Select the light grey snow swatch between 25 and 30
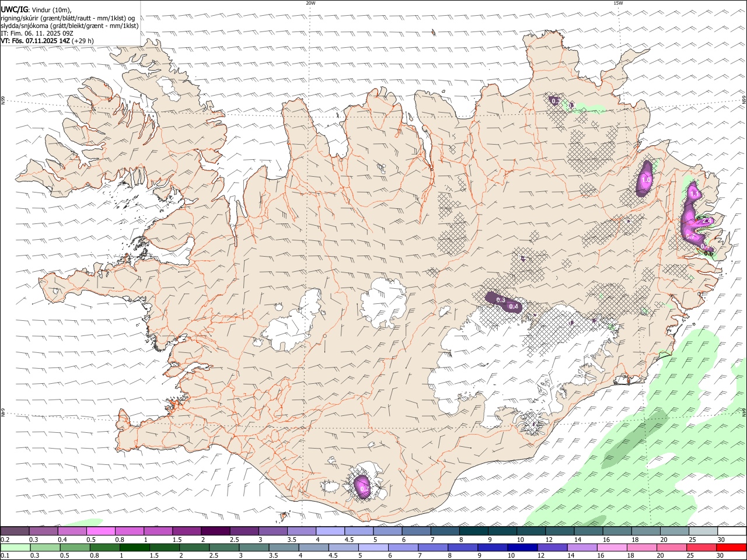The height and width of the screenshot is (560, 747). pyautogui.click(x=703, y=531)
